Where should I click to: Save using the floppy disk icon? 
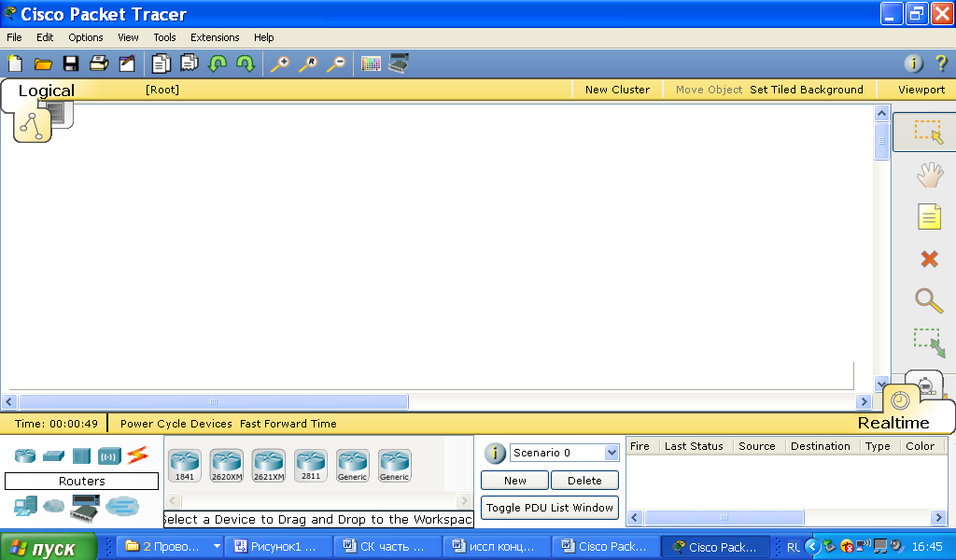71,63
